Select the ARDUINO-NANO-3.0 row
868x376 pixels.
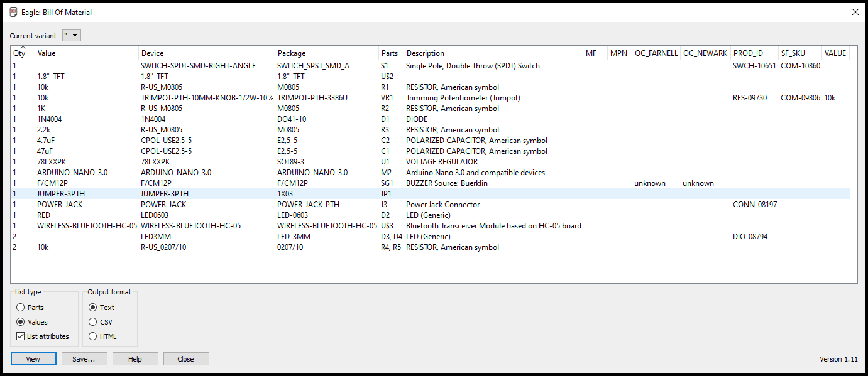click(72, 173)
